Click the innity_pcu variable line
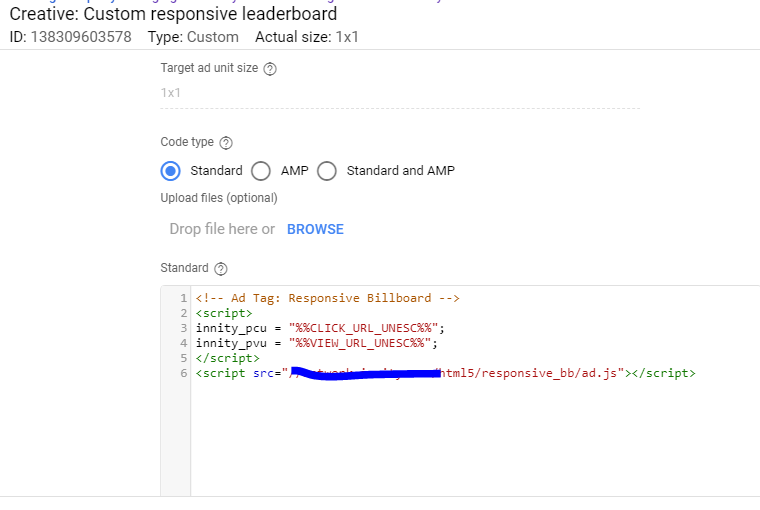 320,328
